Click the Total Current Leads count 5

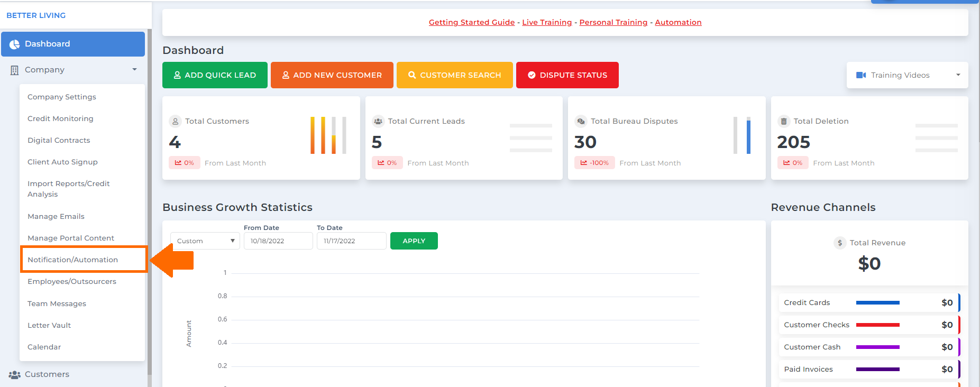(377, 142)
